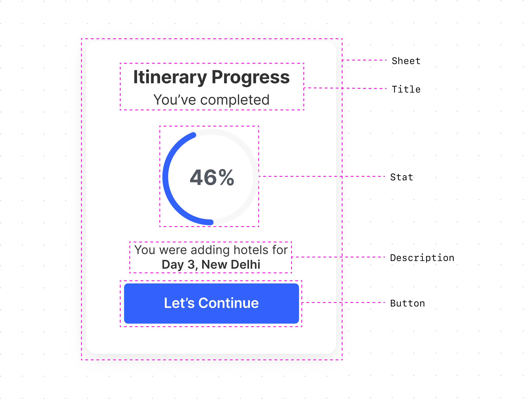
Task: Click the top end cap of blue arc
Action: (193, 135)
